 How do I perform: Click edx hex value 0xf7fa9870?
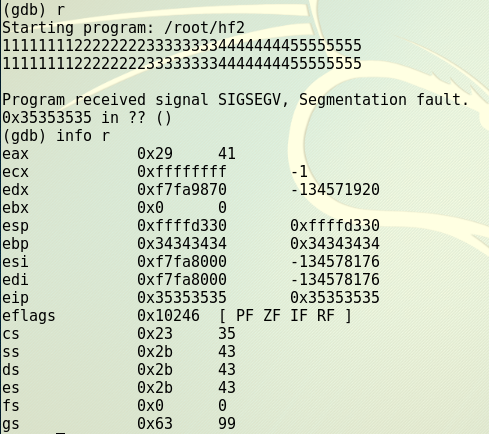(182, 190)
